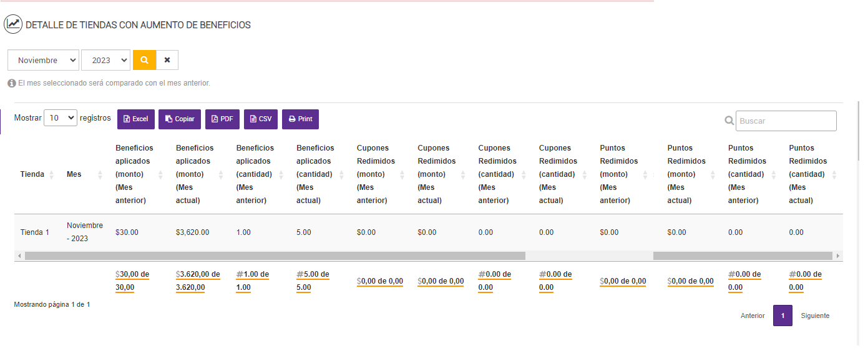
Task: Open the year dropdown showing 2023
Action: [106, 60]
